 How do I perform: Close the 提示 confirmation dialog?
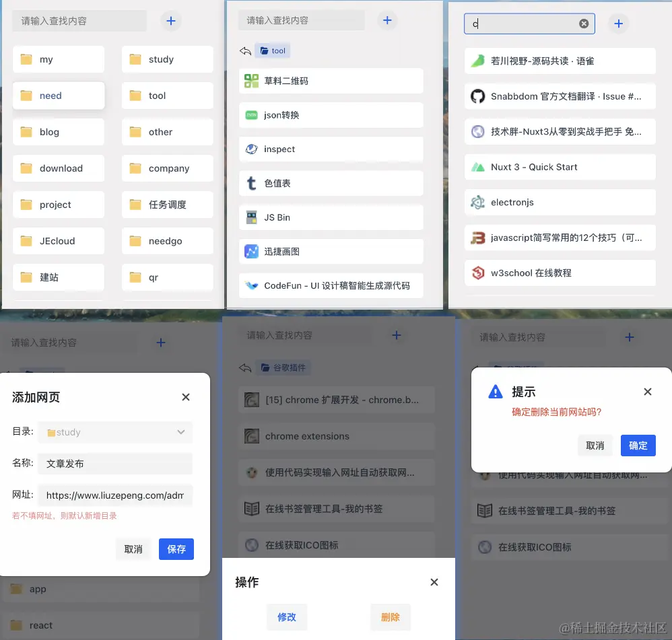pos(648,392)
